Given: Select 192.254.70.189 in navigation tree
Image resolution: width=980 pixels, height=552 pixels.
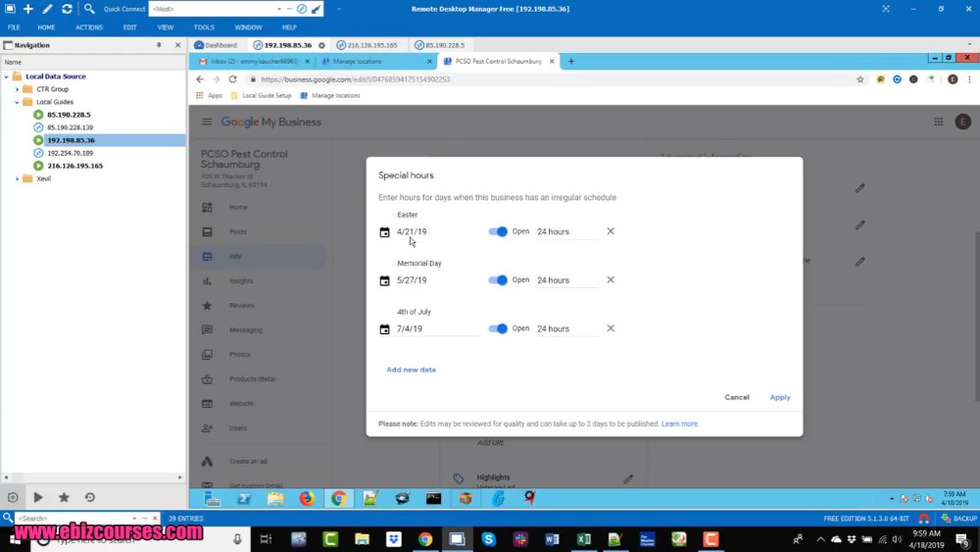Looking at the screenshot, I should tap(70, 153).
